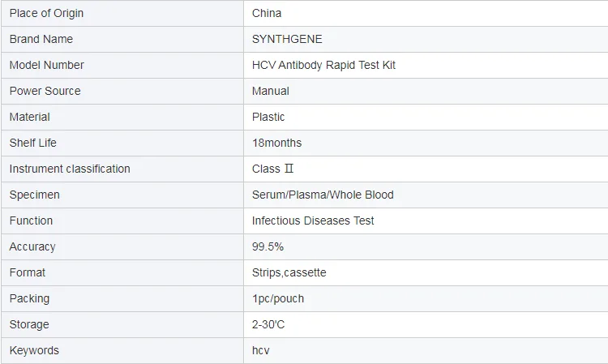
Task: Click the Power Source label
Action: point(45,91)
